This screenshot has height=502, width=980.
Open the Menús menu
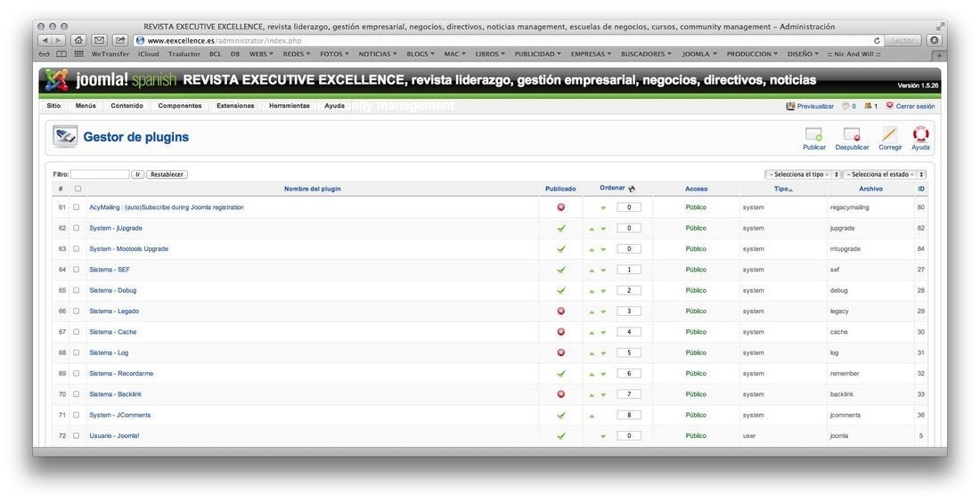pos(86,106)
